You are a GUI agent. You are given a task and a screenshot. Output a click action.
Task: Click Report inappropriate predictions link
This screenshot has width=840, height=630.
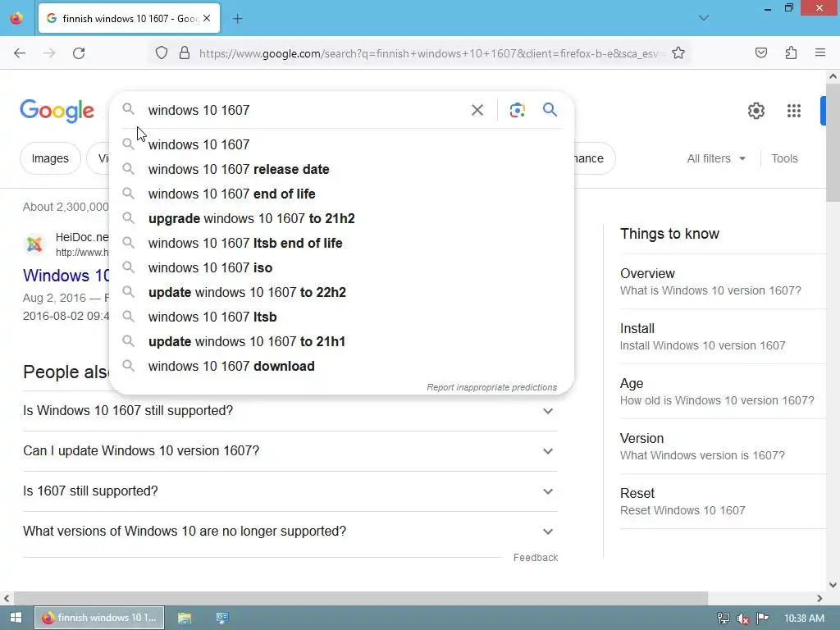(492, 387)
